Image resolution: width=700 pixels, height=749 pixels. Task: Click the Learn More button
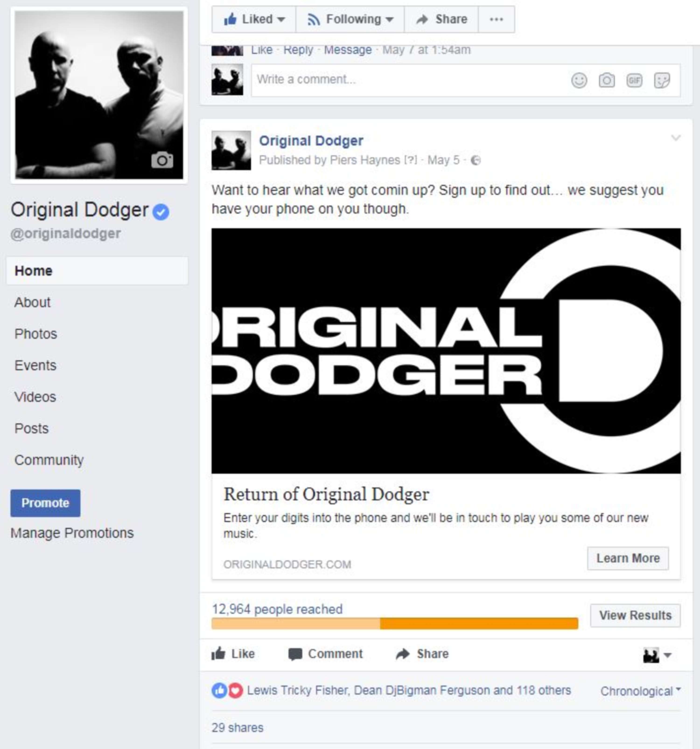[628, 558]
